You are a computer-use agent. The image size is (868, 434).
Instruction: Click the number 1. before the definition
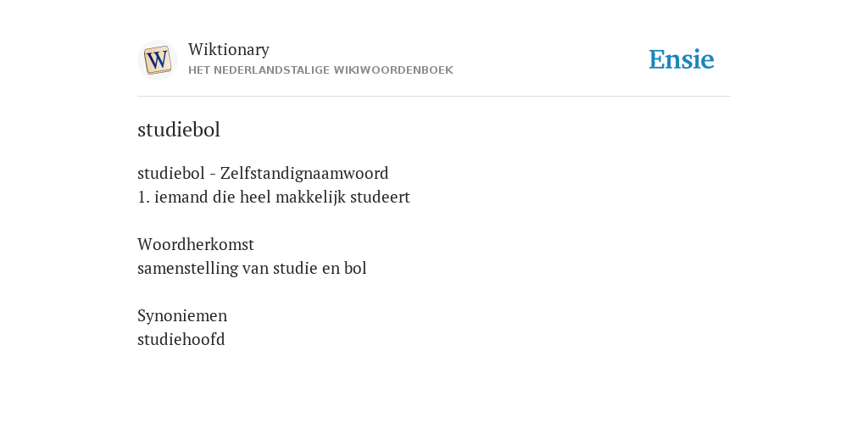coord(143,197)
